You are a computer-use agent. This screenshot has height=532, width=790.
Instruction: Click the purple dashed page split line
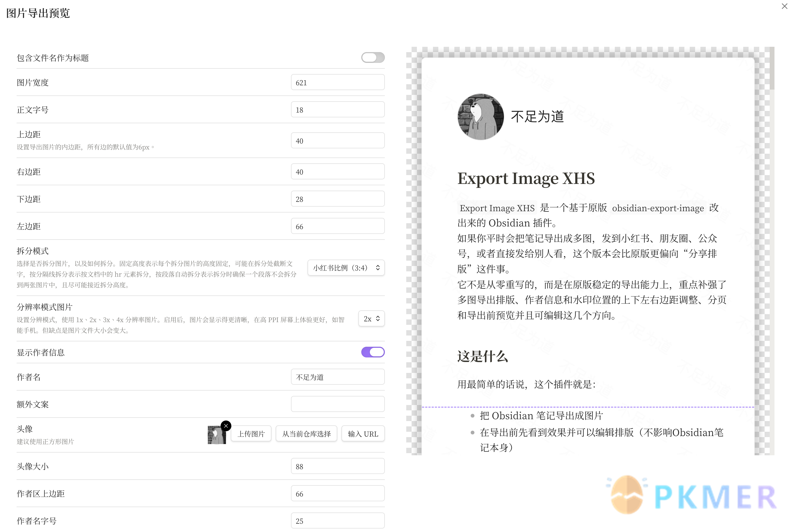[588, 407]
